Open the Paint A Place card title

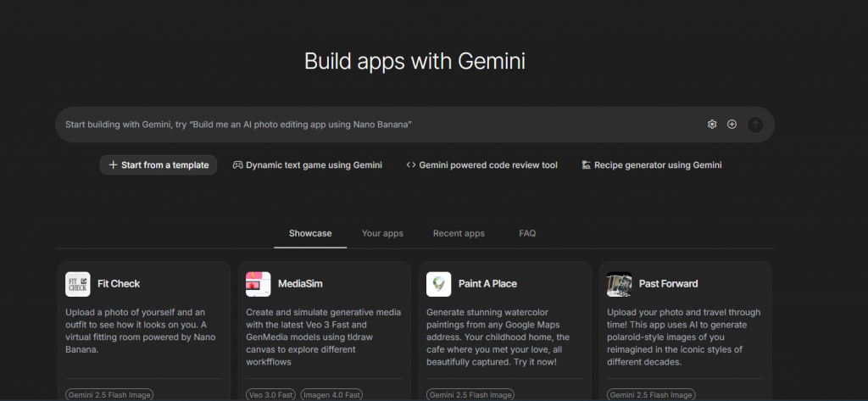click(x=487, y=284)
